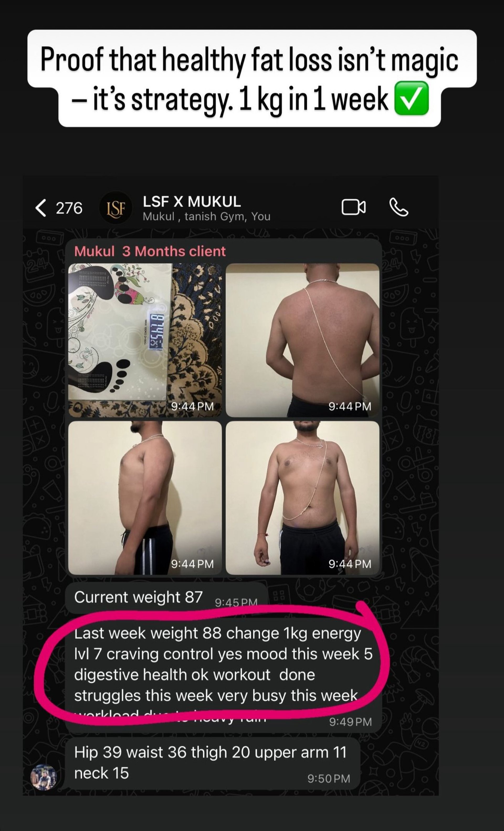This screenshot has height=831, width=504.
Task: Tap the unread count 276
Action: (x=69, y=208)
